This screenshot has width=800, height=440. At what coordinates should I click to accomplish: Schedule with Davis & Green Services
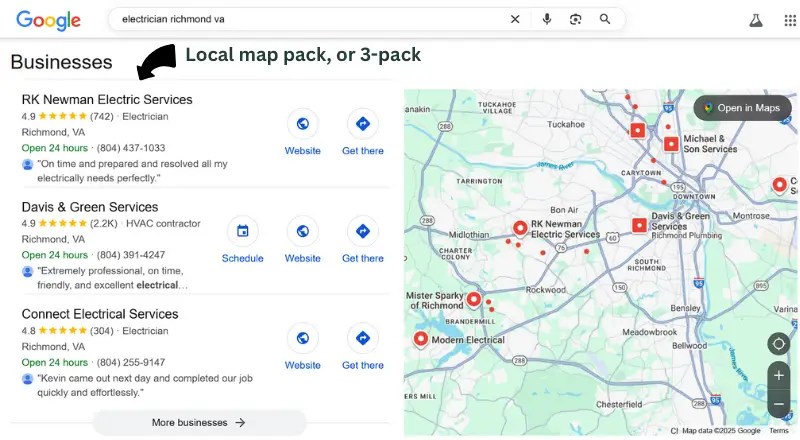[x=242, y=231]
